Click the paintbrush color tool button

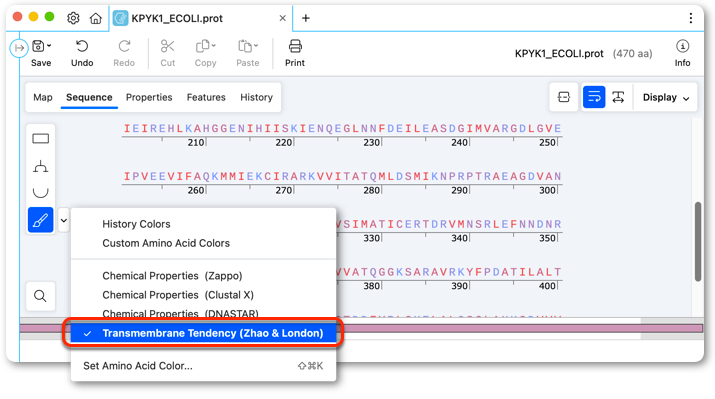pyautogui.click(x=41, y=220)
